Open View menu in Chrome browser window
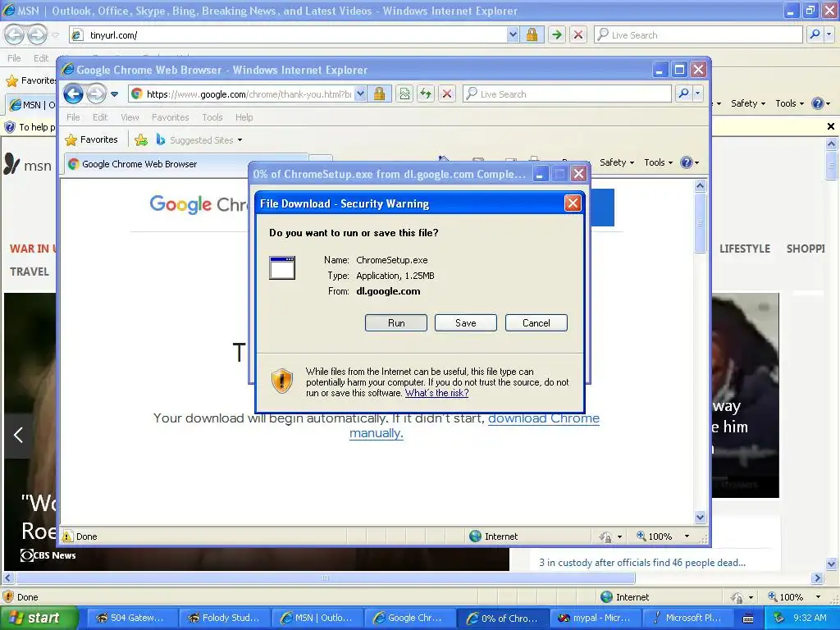 click(130, 117)
